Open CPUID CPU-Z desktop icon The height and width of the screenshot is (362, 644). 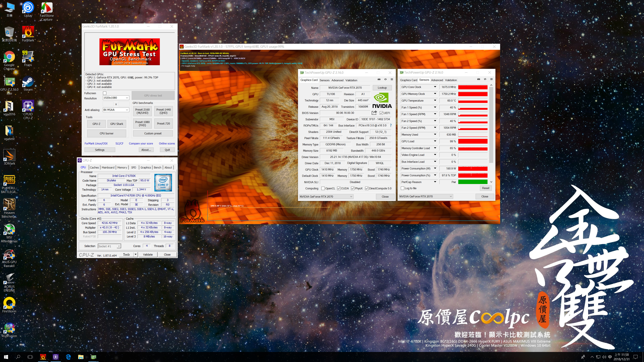point(28,110)
